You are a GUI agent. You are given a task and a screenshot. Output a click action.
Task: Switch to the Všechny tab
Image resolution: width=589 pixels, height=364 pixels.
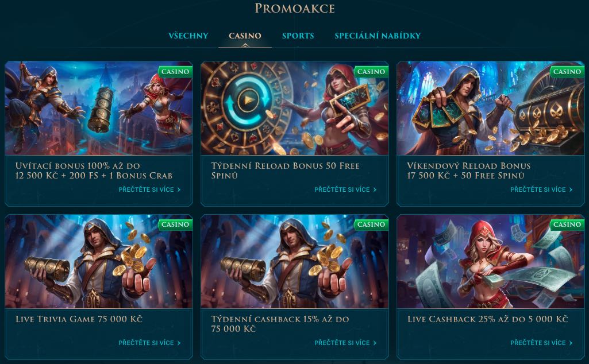click(188, 36)
